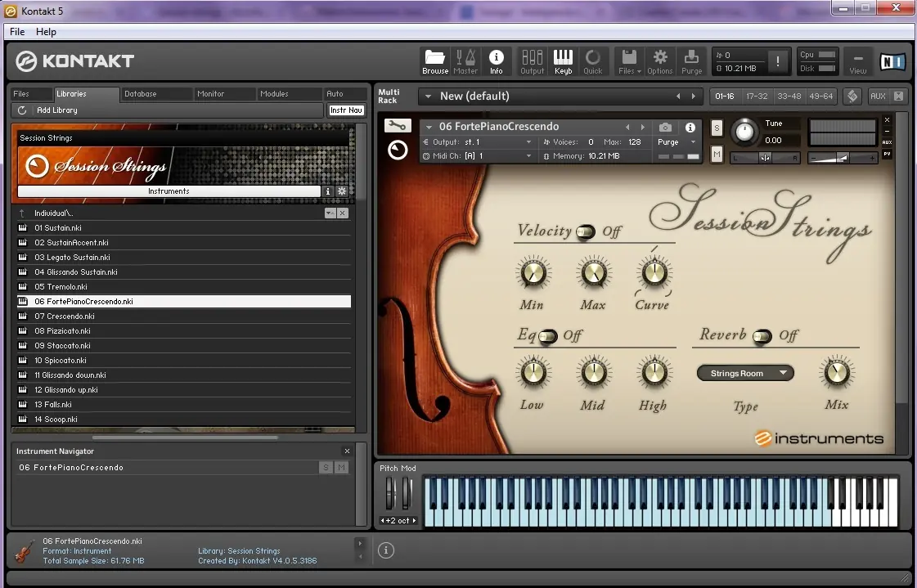The width and height of the screenshot is (917, 588).
Task: Select rack page 49-64
Action: (x=820, y=96)
